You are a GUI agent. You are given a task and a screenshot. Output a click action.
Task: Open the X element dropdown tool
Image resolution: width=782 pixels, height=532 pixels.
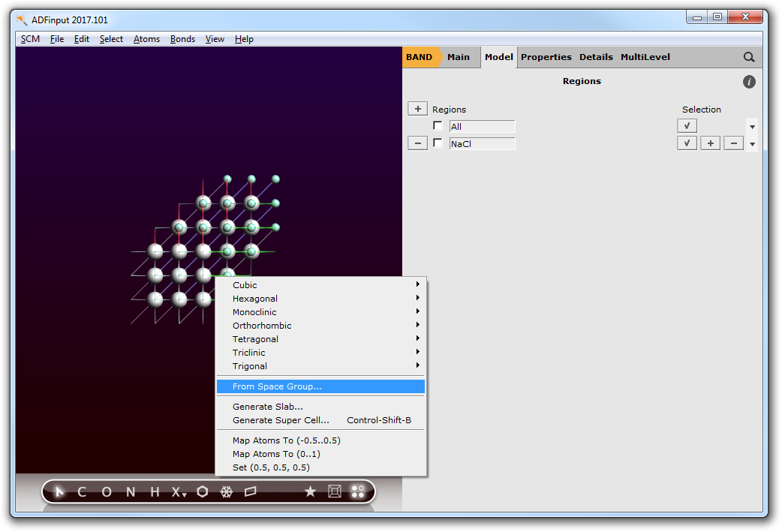178,492
